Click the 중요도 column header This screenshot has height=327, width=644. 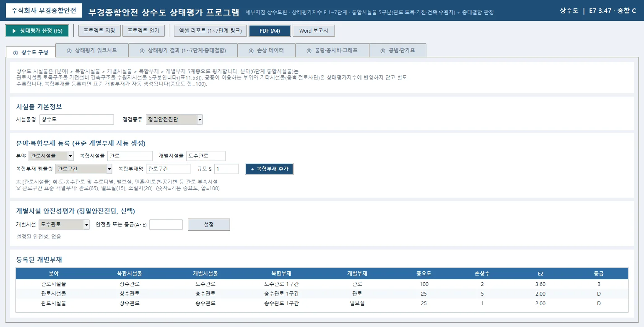pyautogui.click(x=424, y=274)
